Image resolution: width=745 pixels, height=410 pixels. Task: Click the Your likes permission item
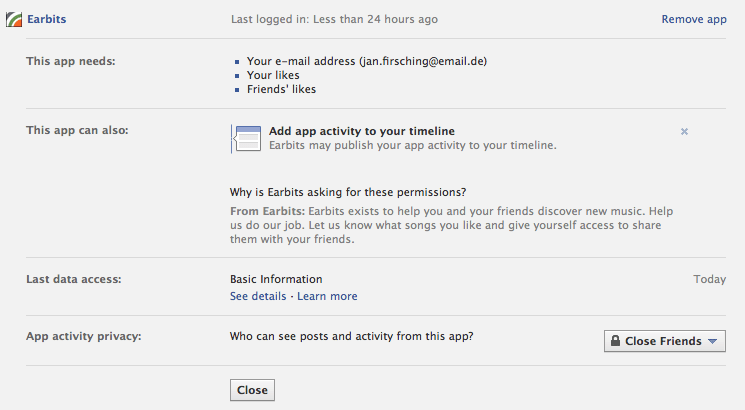273,75
